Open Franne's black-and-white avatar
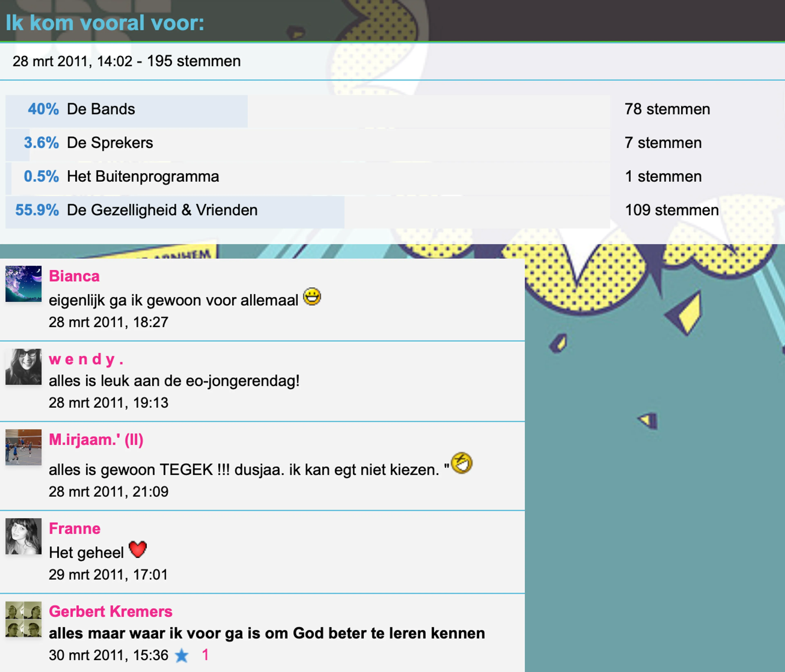Screen dimensions: 785x672 tap(24, 536)
